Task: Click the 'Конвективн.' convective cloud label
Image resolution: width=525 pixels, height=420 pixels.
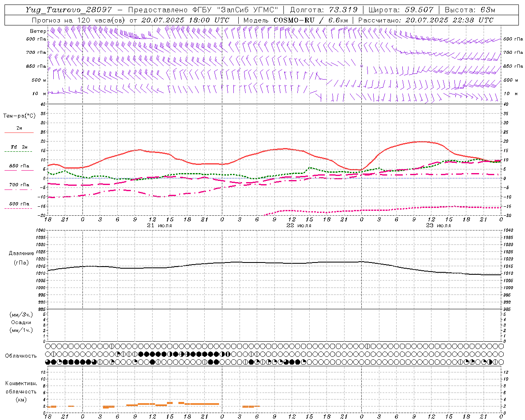Action: tap(21, 383)
